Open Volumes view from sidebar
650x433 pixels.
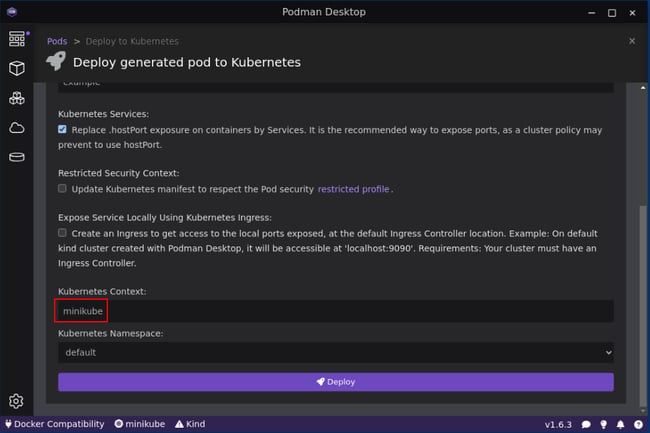point(16,157)
